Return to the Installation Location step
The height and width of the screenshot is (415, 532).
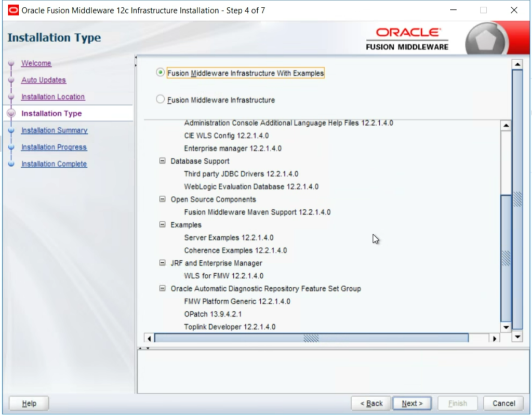click(53, 97)
